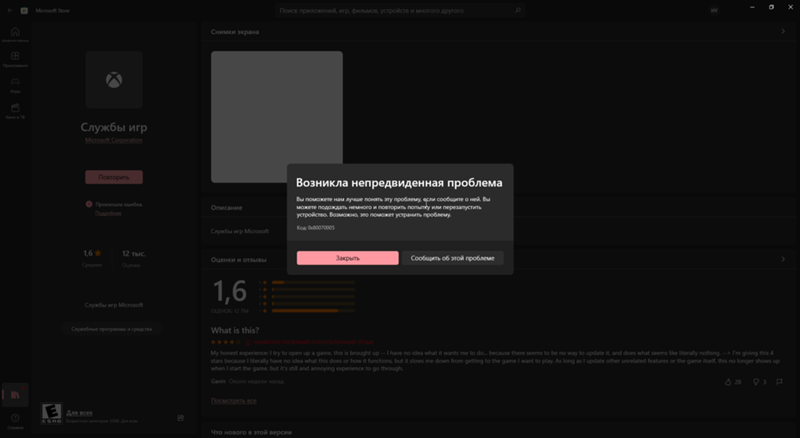The width and height of the screenshot is (800, 438).
Task: Click the Xbox app logo tile
Action: 114,80
